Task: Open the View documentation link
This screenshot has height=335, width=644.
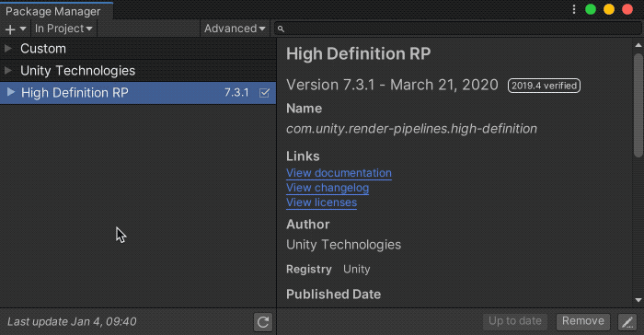Action: [339, 173]
